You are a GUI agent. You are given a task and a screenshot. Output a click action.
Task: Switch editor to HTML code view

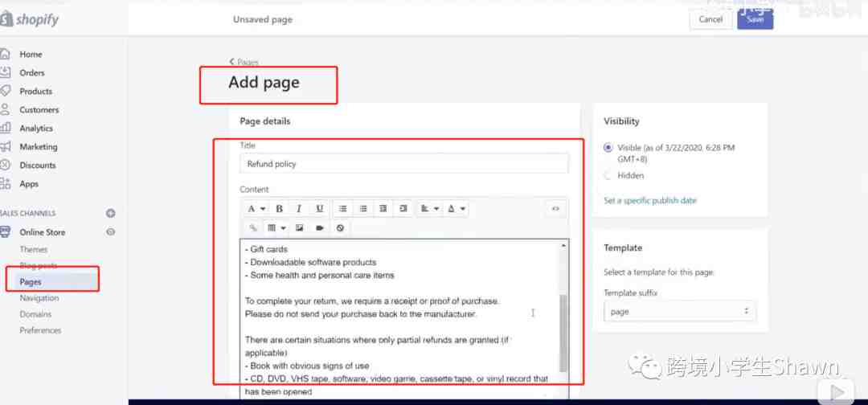pos(555,209)
